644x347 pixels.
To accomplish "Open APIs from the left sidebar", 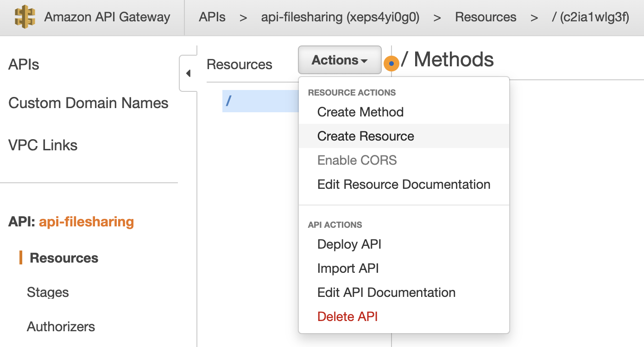I will click(24, 64).
